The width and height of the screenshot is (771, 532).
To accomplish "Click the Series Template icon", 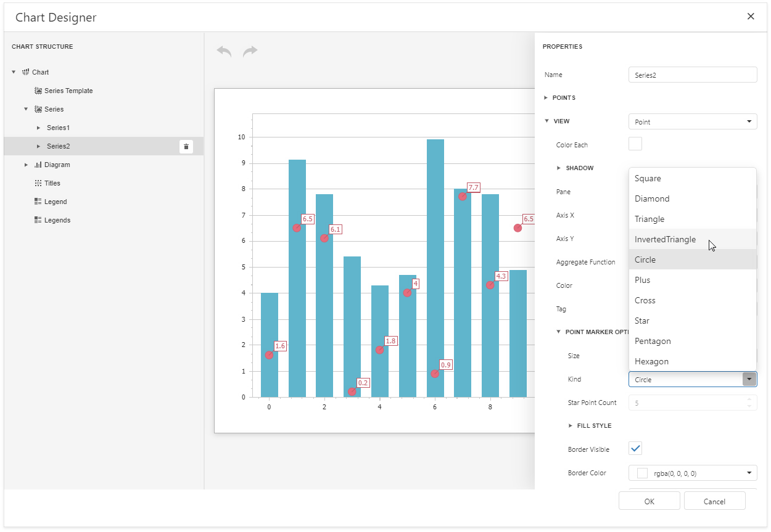I will coord(38,91).
